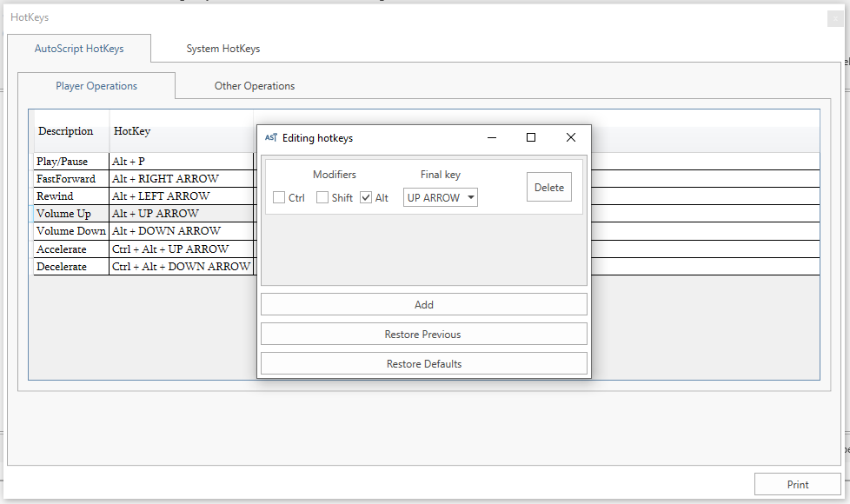
Task: Click Restore Defaults button
Action: click(x=424, y=363)
